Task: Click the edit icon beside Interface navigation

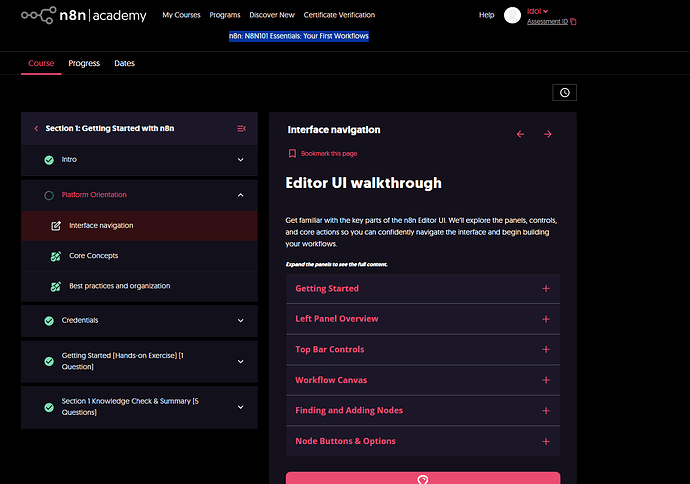Action: coord(56,226)
